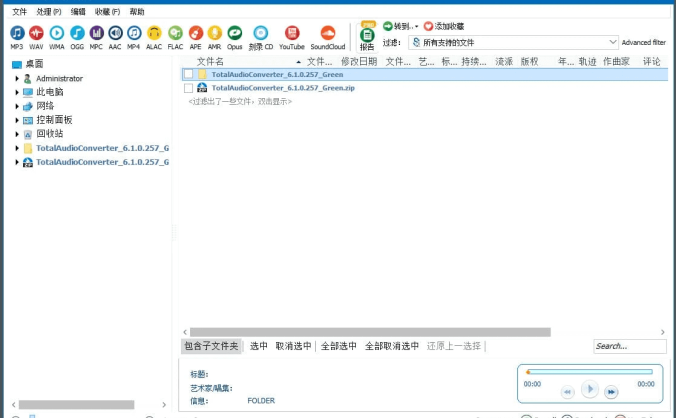
Task: Click the audio player progress bar
Action: pos(589,372)
